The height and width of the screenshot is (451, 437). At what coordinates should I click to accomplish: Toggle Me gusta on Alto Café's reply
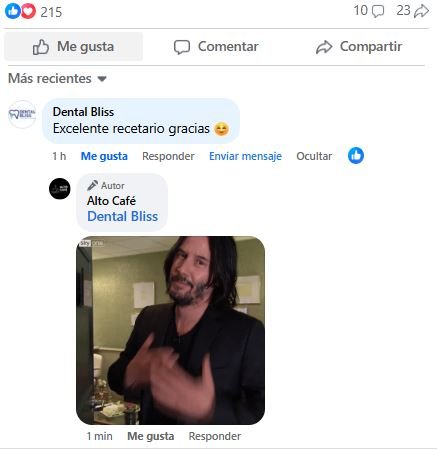pos(151,436)
